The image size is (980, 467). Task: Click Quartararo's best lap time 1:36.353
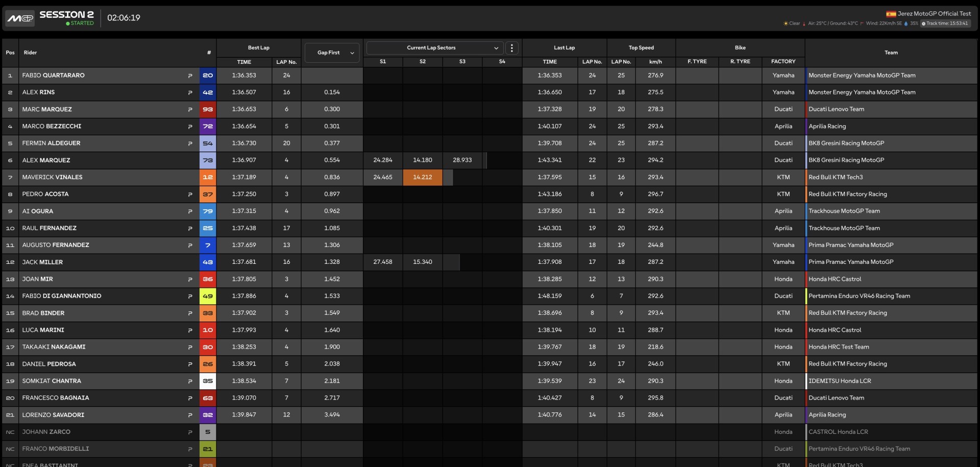click(x=244, y=76)
